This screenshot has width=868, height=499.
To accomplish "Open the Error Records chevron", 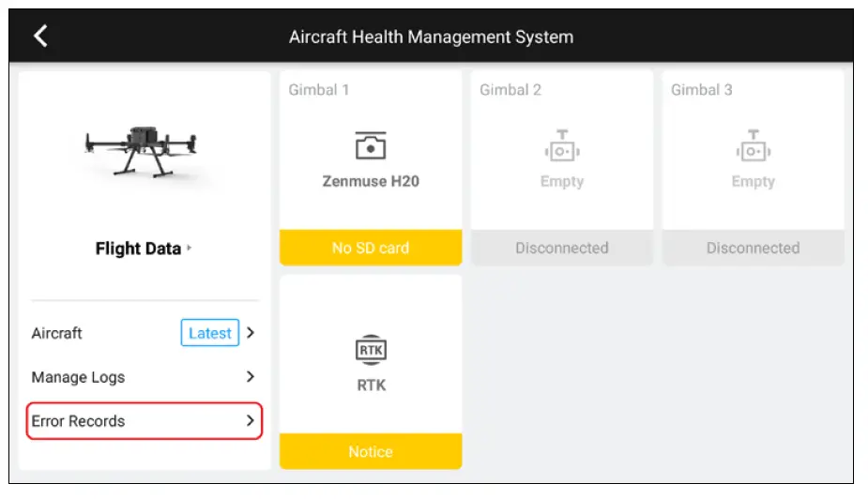I will [x=251, y=421].
